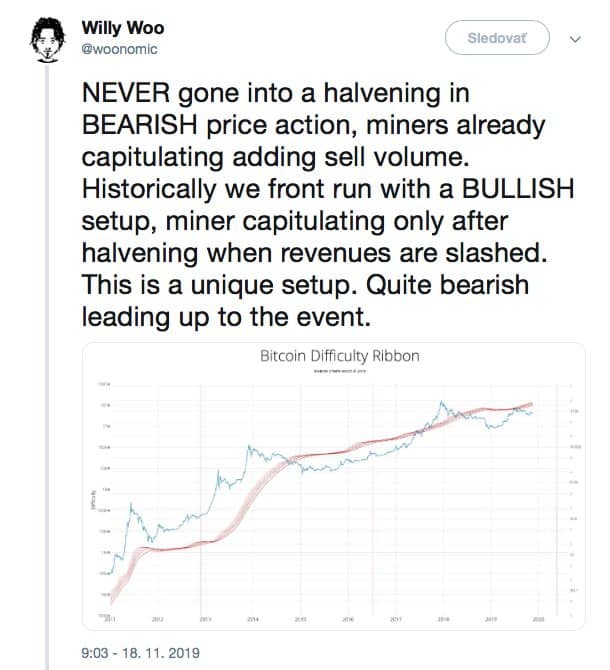Viewport: 610px width, 670px height.
Task: Select the 2014 x-axis year label
Action: coord(253,620)
